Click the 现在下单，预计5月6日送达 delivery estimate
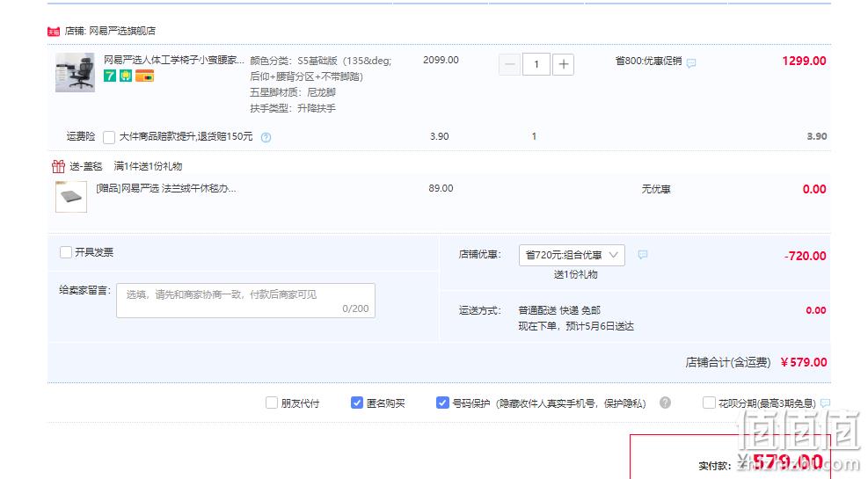The width and height of the screenshot is (868, 479). pyautogui.click(x=576, y=326)
